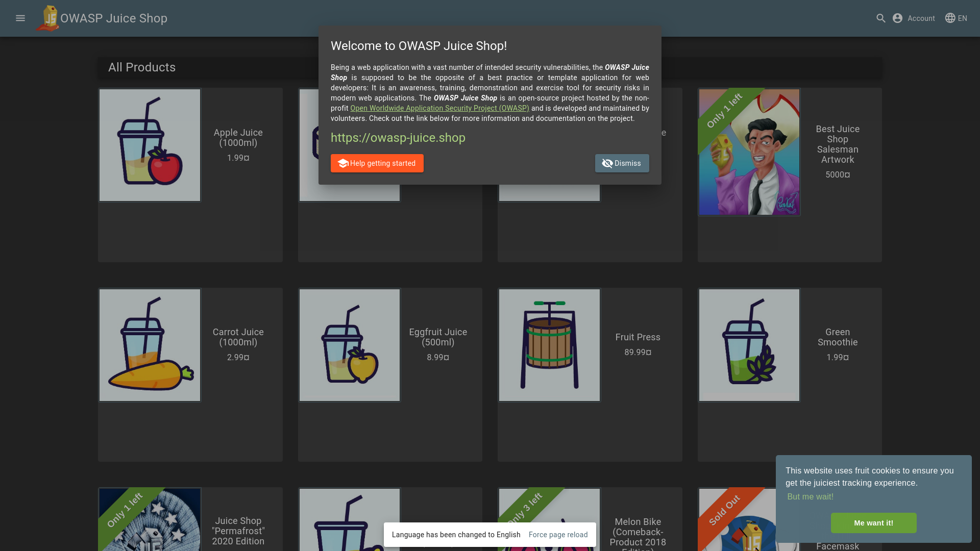Click Force page reload
The width and height of the screenshot is (980, 551).
pos(558,535)
